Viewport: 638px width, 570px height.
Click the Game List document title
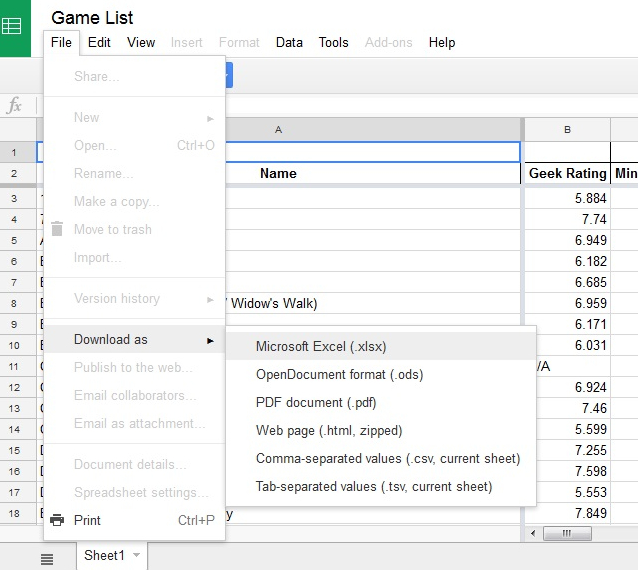click(x=92, y=17)
